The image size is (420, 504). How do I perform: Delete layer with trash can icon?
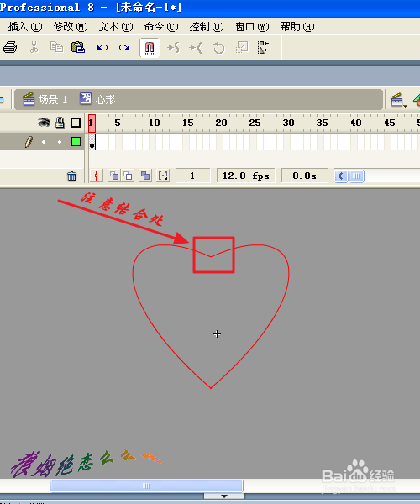point(72,176)
